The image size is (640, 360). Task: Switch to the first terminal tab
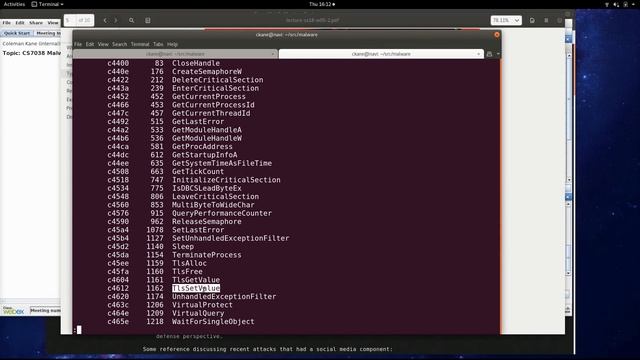point(175,54)
